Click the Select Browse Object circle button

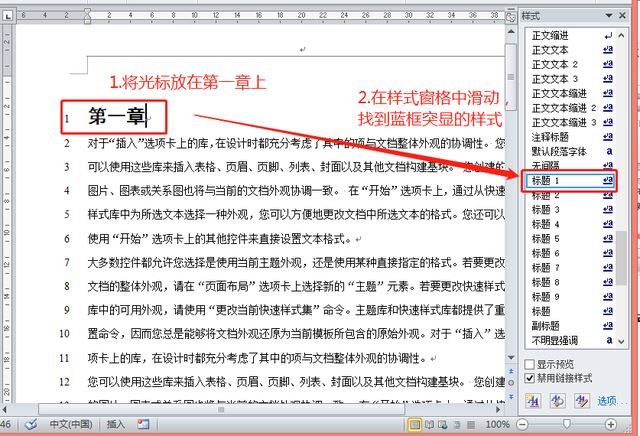click(x=511, y=383)
